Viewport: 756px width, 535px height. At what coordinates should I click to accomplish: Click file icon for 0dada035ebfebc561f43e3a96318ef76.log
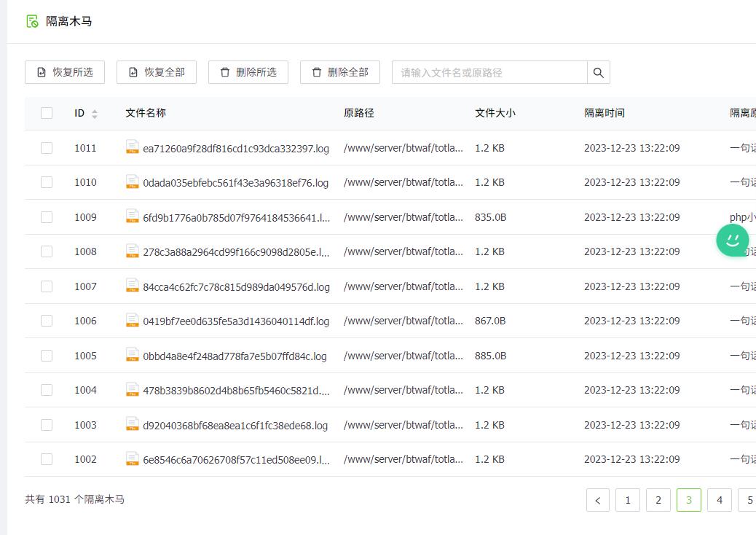132,181
